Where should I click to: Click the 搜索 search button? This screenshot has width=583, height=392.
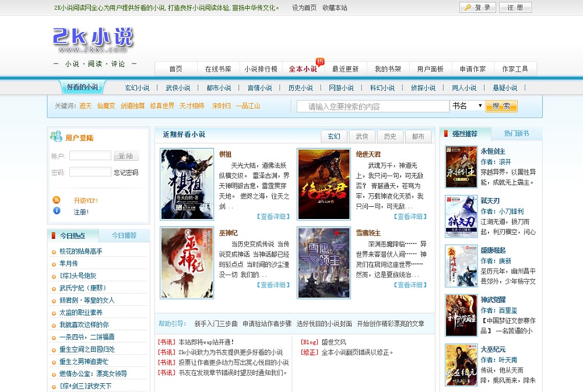pos(501,106)
